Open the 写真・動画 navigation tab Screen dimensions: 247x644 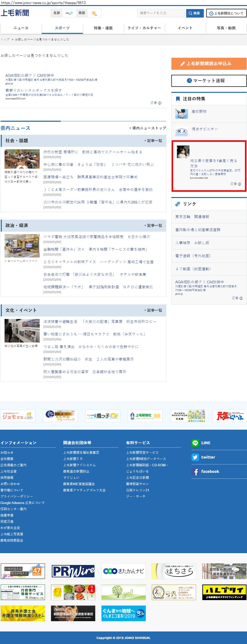226,28
